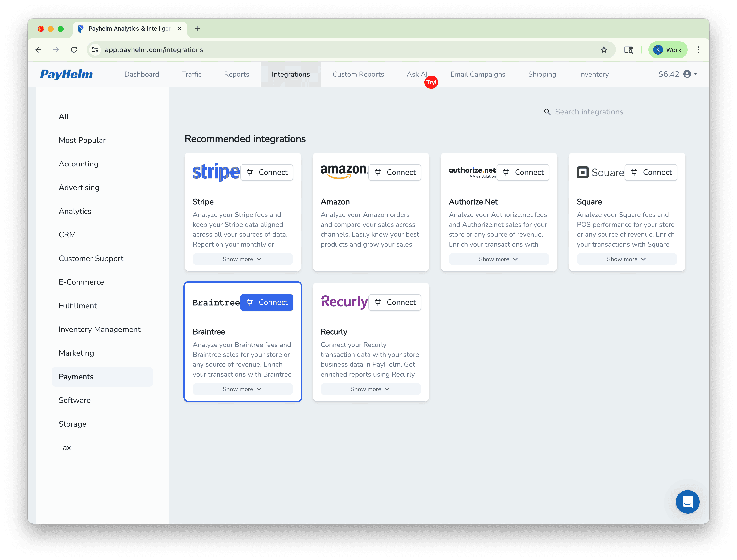Click the search magnifier icon

coord(547,112)
